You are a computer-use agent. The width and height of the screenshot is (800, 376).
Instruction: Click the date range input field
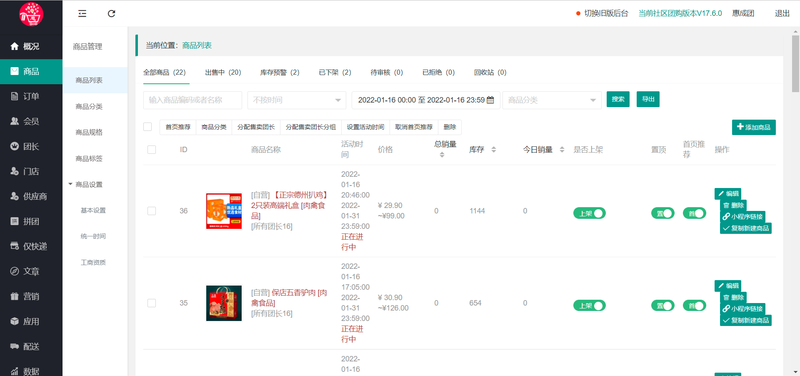(x=426, y=100)
